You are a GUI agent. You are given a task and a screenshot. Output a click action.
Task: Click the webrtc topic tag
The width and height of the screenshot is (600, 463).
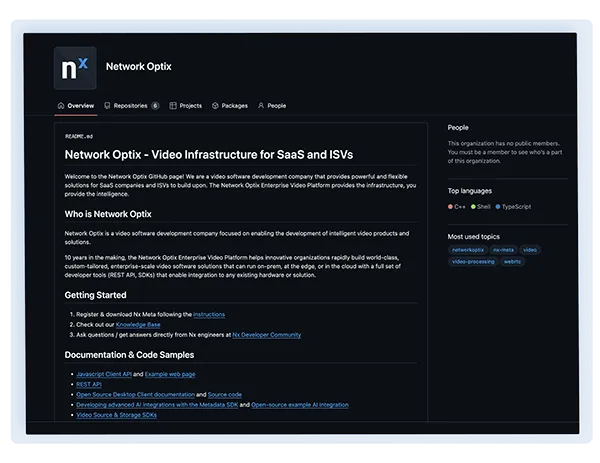(x=513, y=261)
